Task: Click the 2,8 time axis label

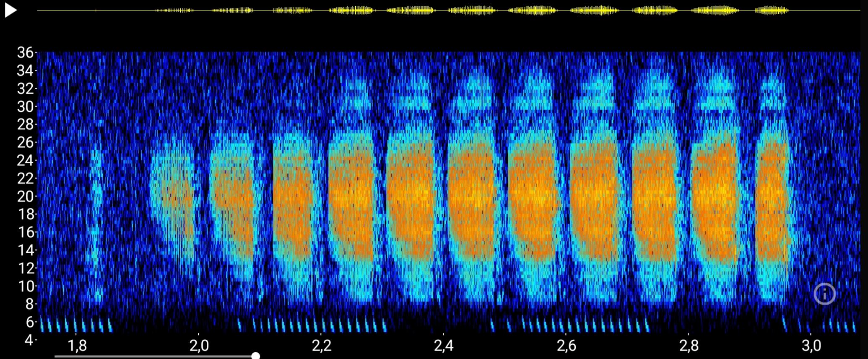Action: pos(689,346)
